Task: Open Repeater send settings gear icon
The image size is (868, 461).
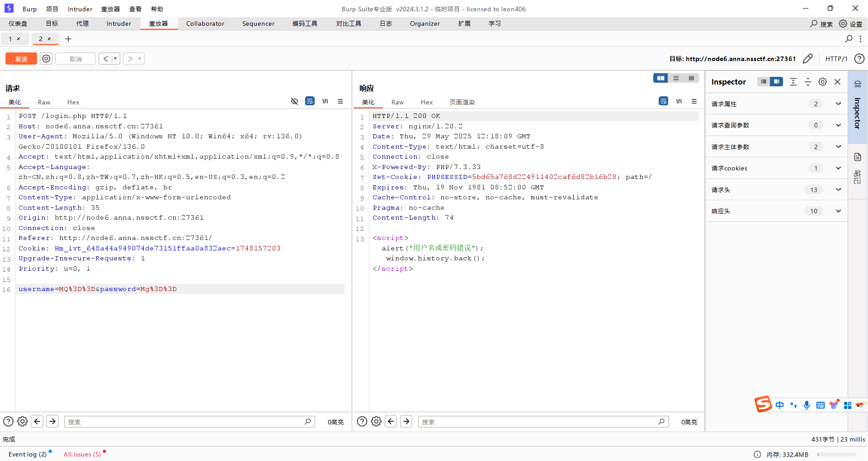Action: [x=46, y=59]
